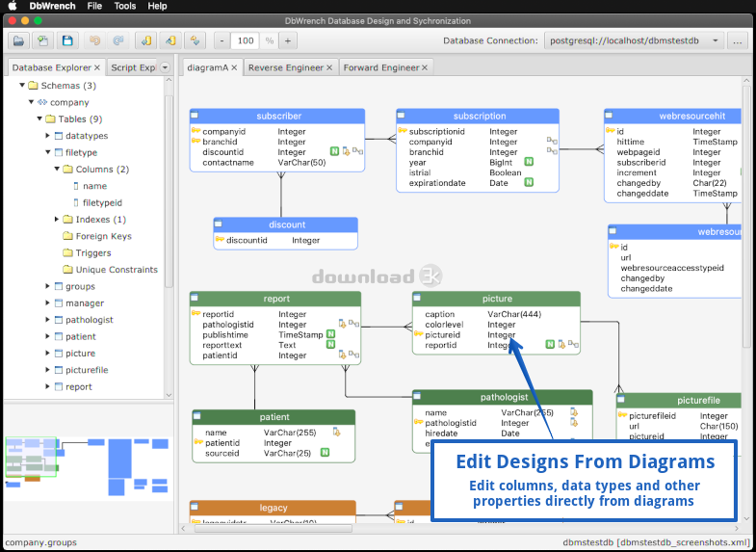Click the open folder toolbar icon
756x552 pixels.
click(x=18, y=41)
